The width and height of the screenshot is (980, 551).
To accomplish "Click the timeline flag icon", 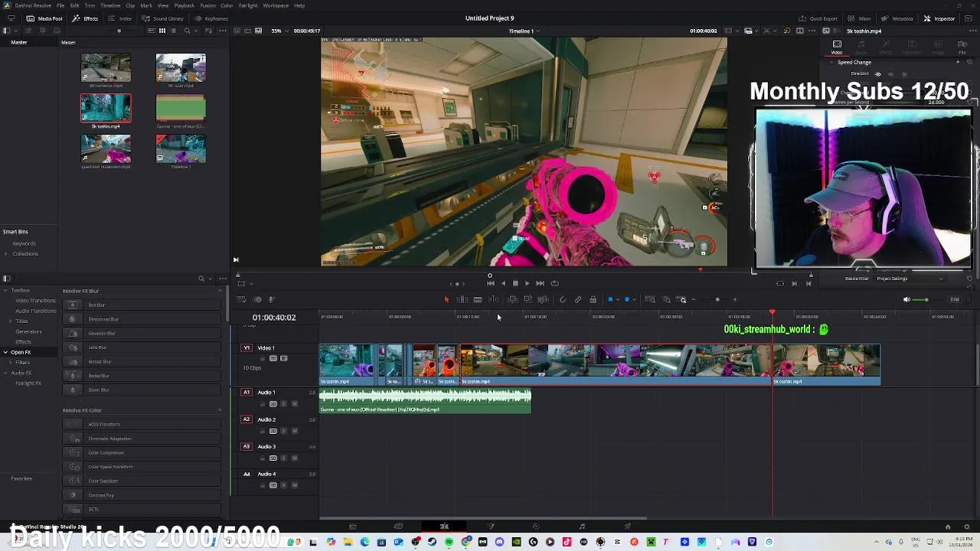I will point(610,299).
